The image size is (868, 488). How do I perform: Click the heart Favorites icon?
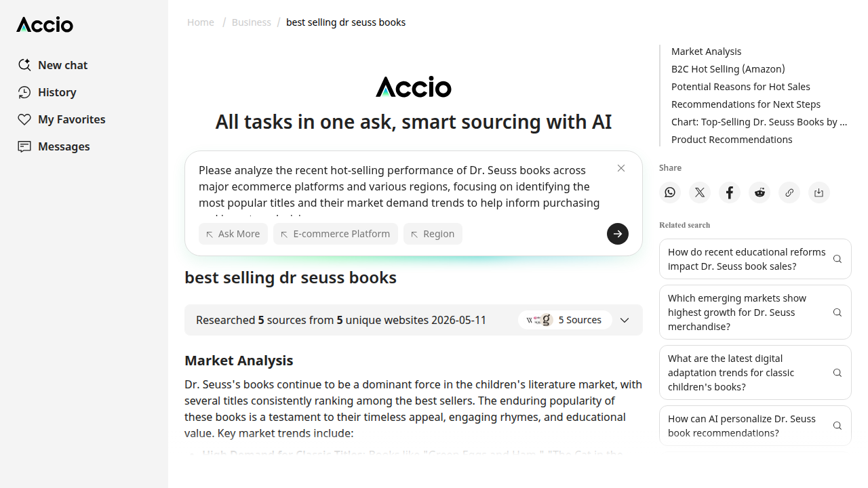point(24,119)
